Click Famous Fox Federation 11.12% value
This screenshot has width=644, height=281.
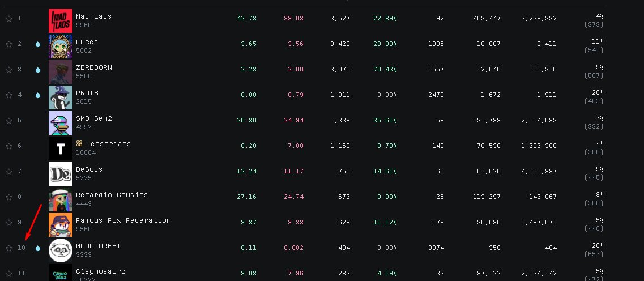(385, 222)
